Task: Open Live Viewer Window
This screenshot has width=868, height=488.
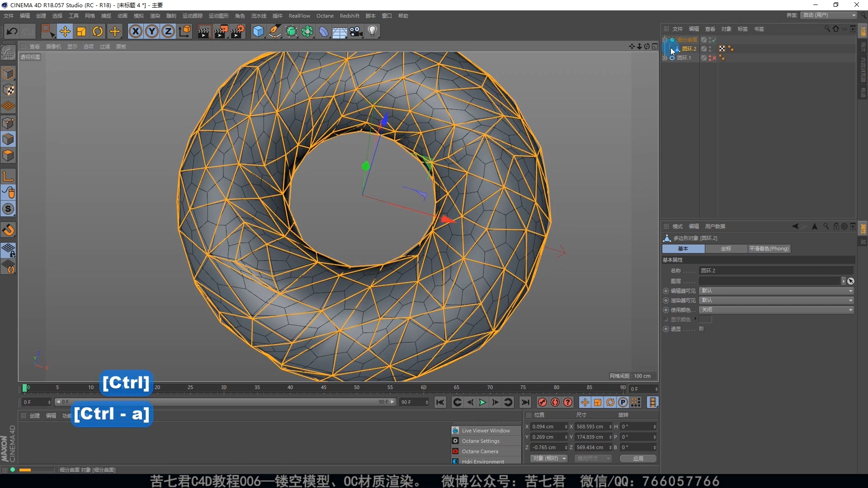Action: pyautogui.click(x=486, y=431)
